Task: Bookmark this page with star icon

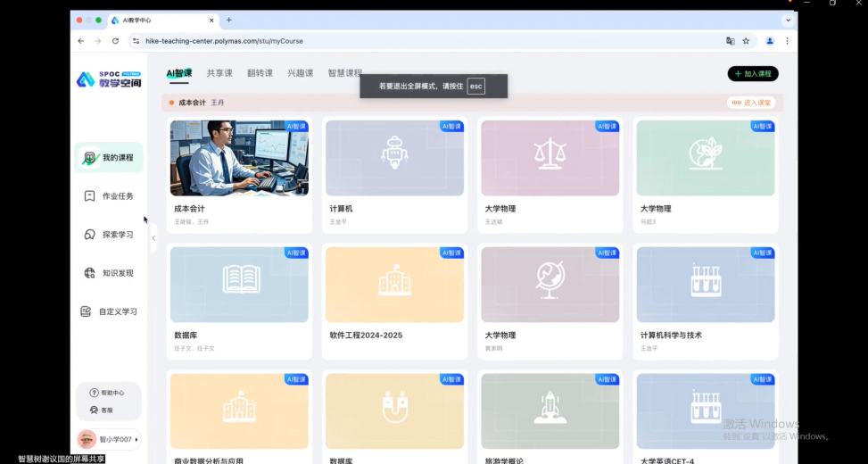Action: pos(746,41)
